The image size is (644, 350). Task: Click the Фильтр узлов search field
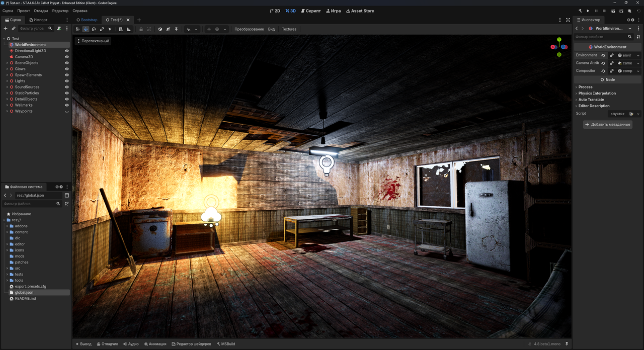point(35,29)
